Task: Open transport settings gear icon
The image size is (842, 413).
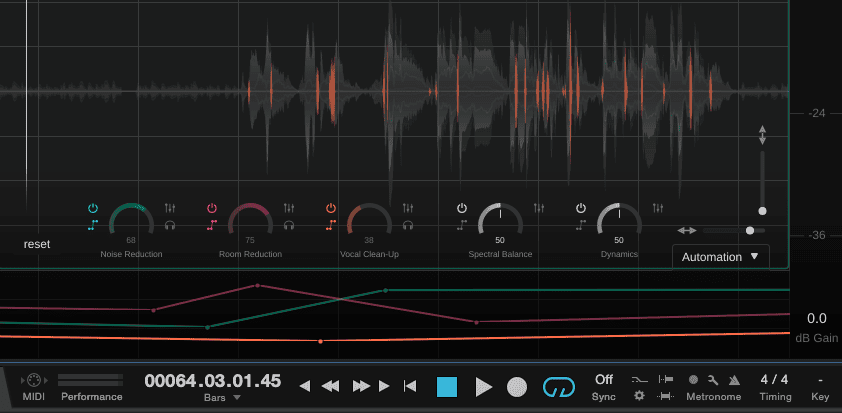Action: (x=639, y=397)
